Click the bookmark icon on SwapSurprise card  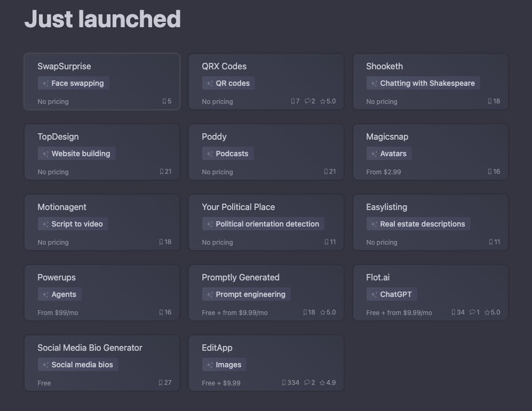164,101
